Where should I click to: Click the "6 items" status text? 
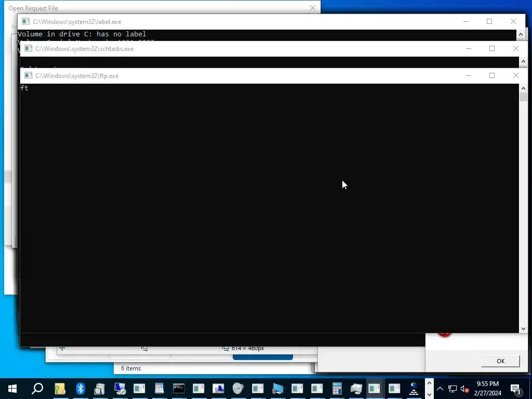[x=130, y=368]
